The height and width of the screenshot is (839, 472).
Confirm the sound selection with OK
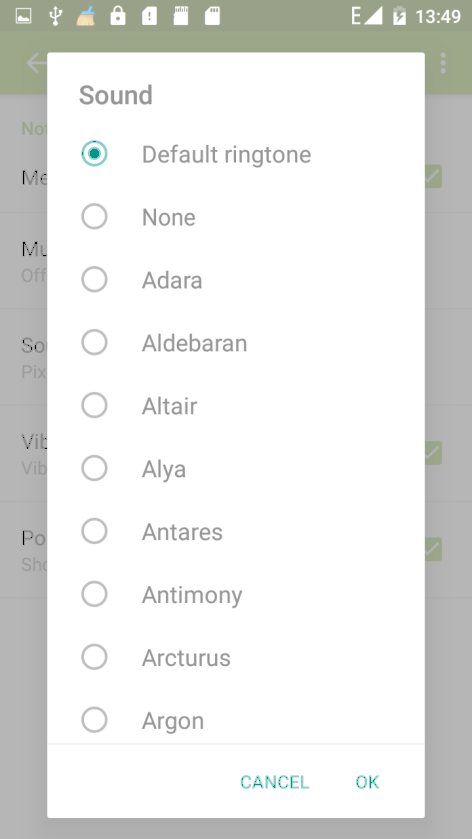tap(367, 782)
